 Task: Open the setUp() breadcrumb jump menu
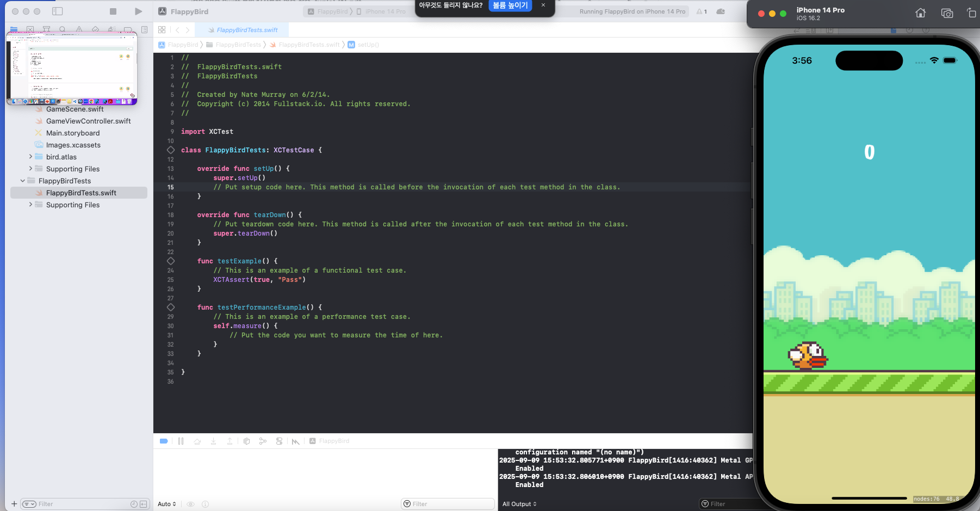[363, 45]
